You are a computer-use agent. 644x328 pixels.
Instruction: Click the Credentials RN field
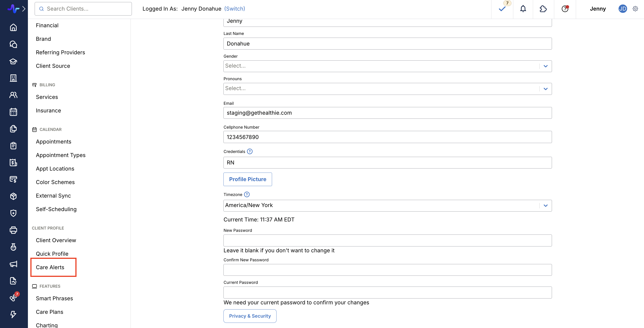pyautogui.click(x=387, y=163)
